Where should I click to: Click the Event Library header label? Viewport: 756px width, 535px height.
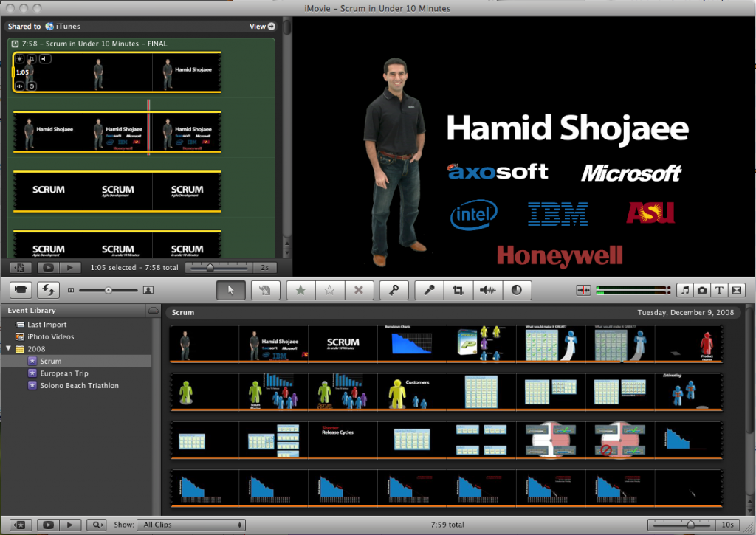pos(32,311)
